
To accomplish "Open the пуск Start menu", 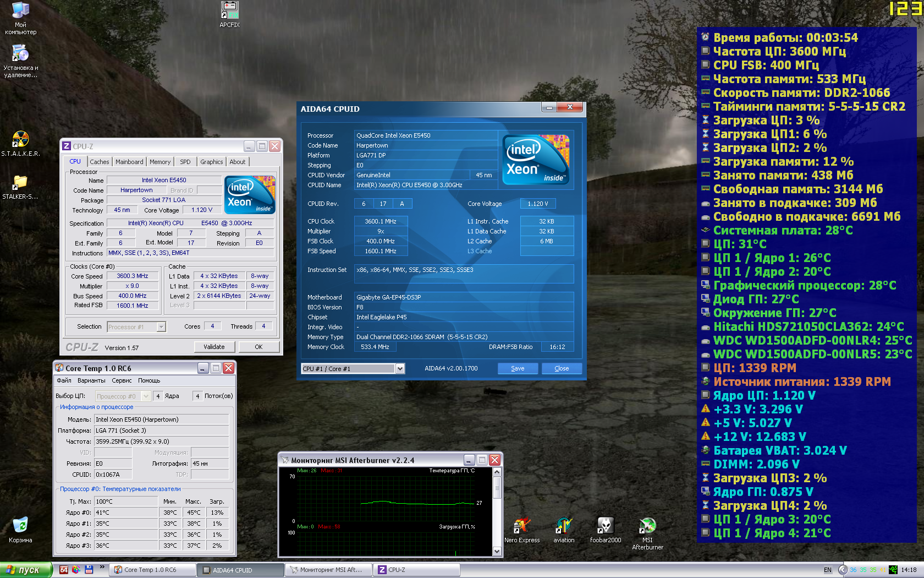I will click(x=26, y=570).
